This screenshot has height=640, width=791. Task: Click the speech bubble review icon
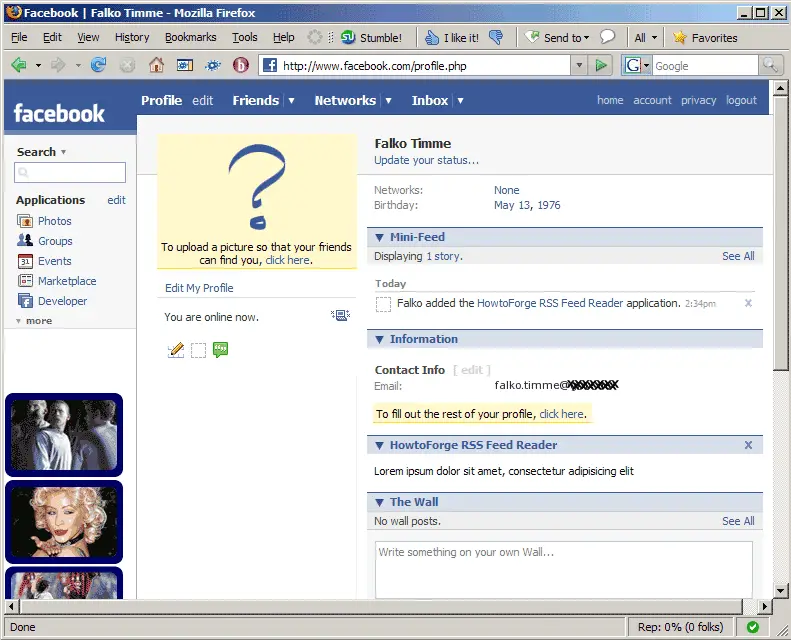pos(607,37)
